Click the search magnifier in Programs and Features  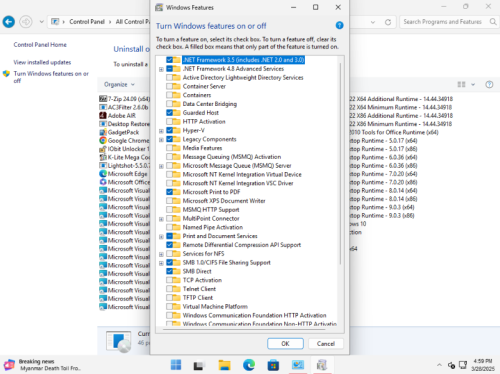(493, 22)
